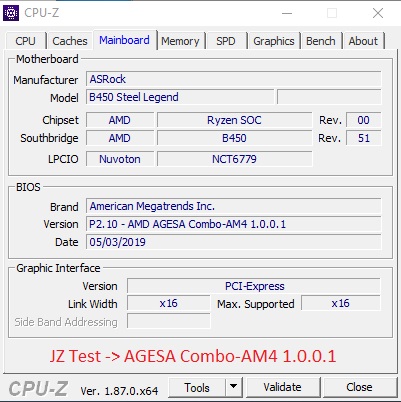Viewport: 401px width, 402px height.
Task: Click the Mainboard tab
Action: coord(124,40)
